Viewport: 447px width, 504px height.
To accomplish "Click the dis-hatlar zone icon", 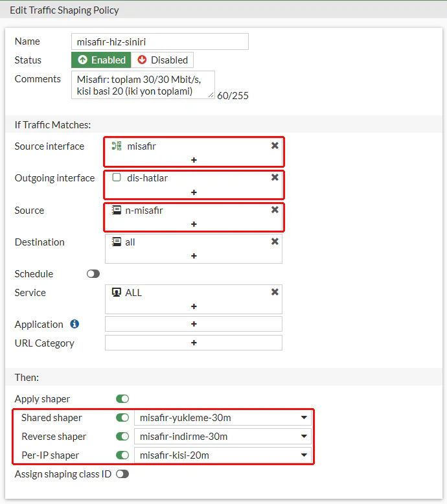I will coord(117,178).
